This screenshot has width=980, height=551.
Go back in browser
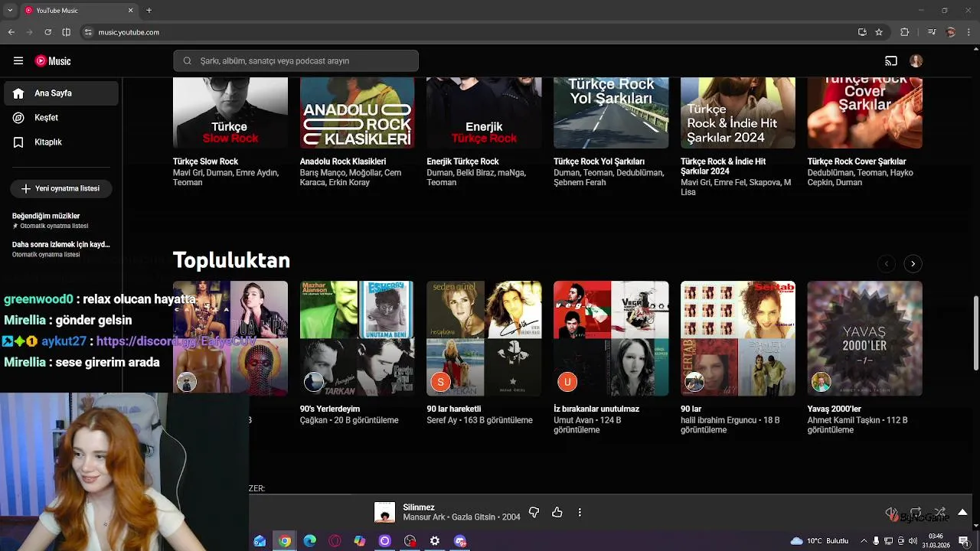tap(11, 32)
